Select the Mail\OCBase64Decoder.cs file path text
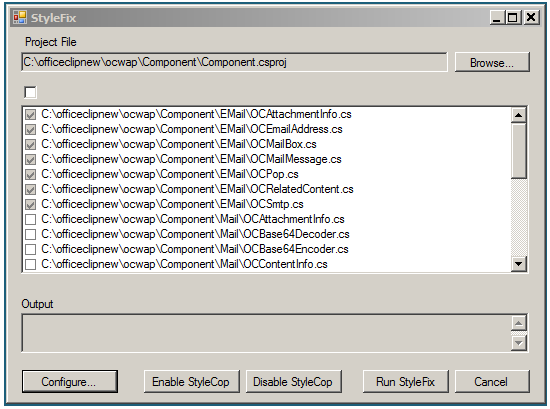This screenshot has width=550, height=409. (195, 234)
